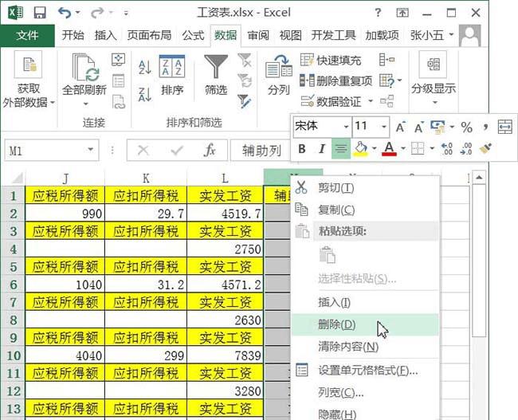This screenshot has height=420, width=518.
Task: Open borders dropdown arrow in mini toolbar
Action: (432, 149)
